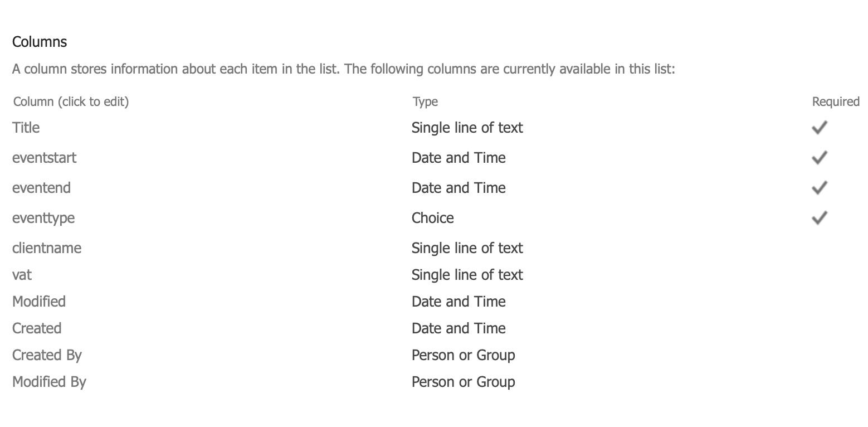Edit the eventstart column
Viewport: 868px width, 427px height.
44,158
